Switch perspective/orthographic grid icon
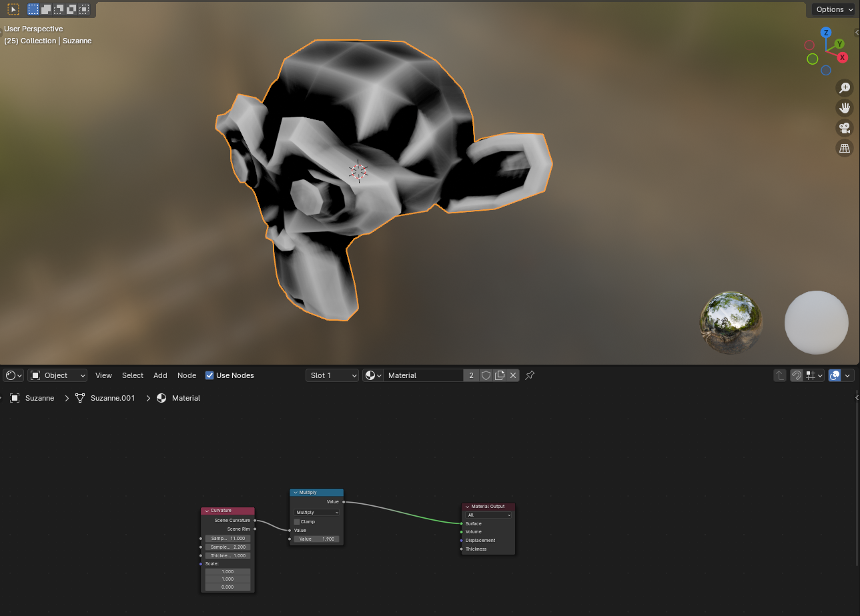The width and height of the screenshot is (860, 616). tap(845, 148)
